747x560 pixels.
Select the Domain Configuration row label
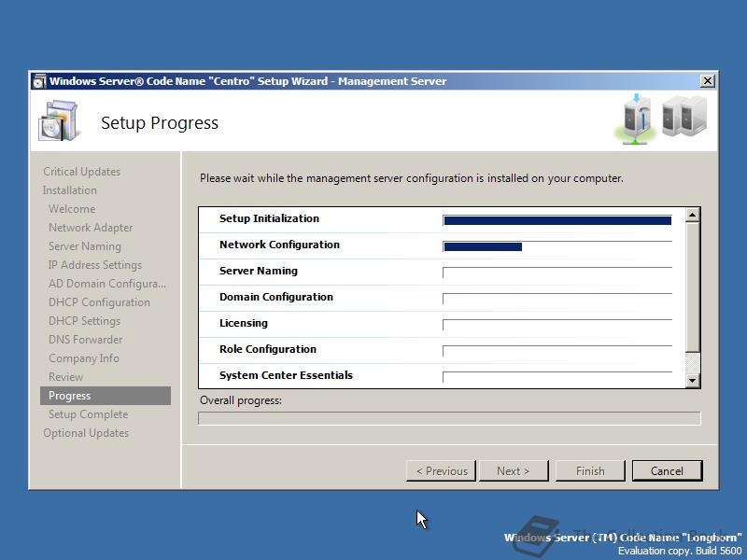pos(276,297)
